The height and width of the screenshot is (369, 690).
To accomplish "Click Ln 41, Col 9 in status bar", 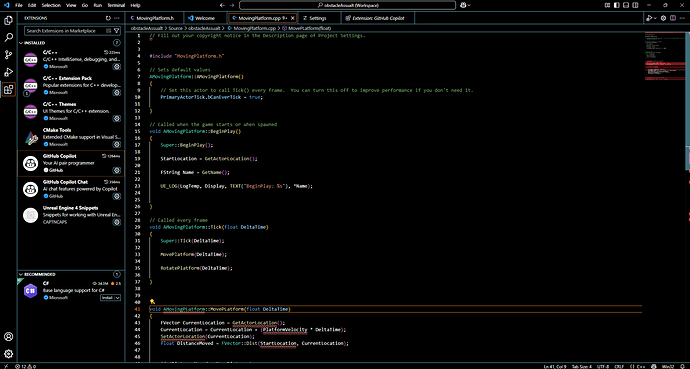I will tap(554, 366).
